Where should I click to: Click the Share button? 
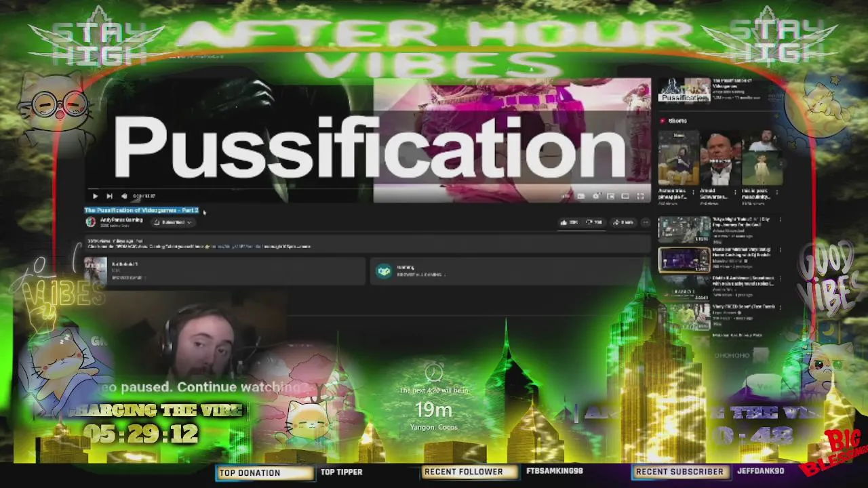pyautogui.click(x=623, y=222)
